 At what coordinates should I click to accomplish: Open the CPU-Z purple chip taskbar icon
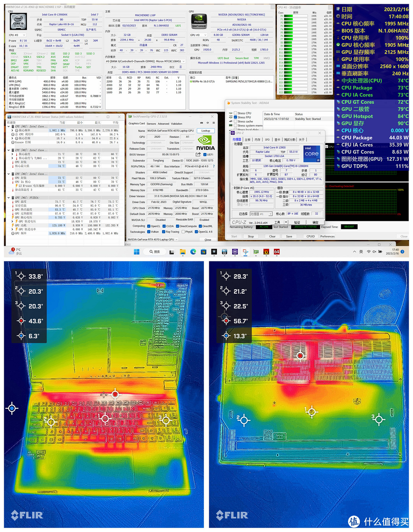pyautogui.click(x=235, y=252)
